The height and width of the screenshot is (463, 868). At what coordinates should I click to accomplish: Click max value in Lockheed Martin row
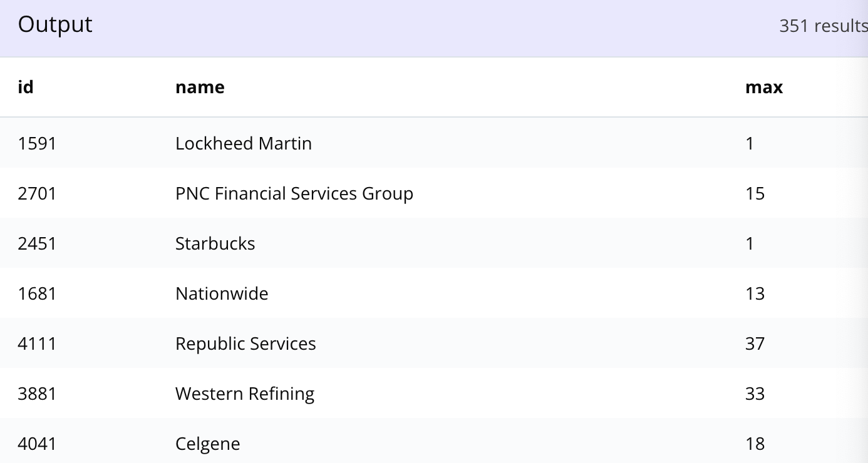pyautogui.click(x=750, y=143)
